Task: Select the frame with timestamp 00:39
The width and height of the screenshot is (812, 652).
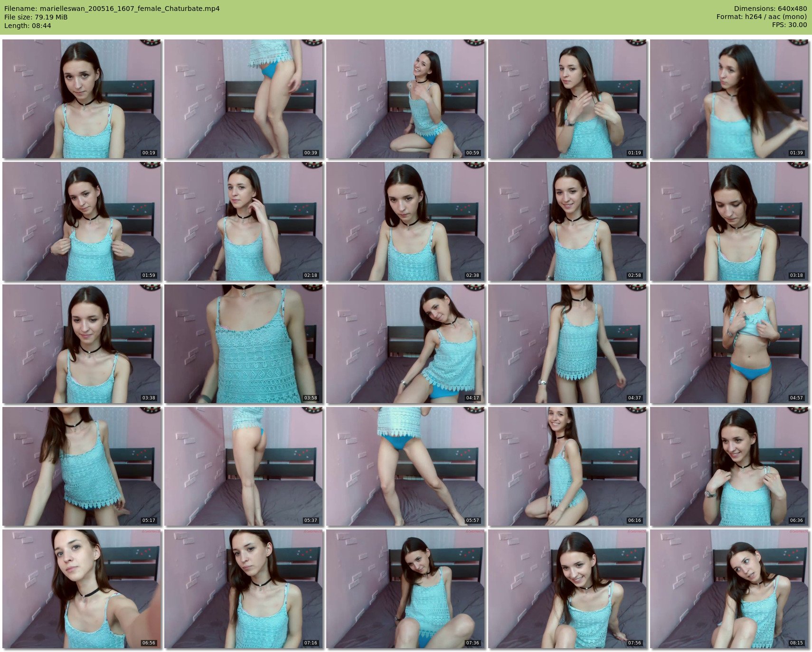Action: click(244, 99)
